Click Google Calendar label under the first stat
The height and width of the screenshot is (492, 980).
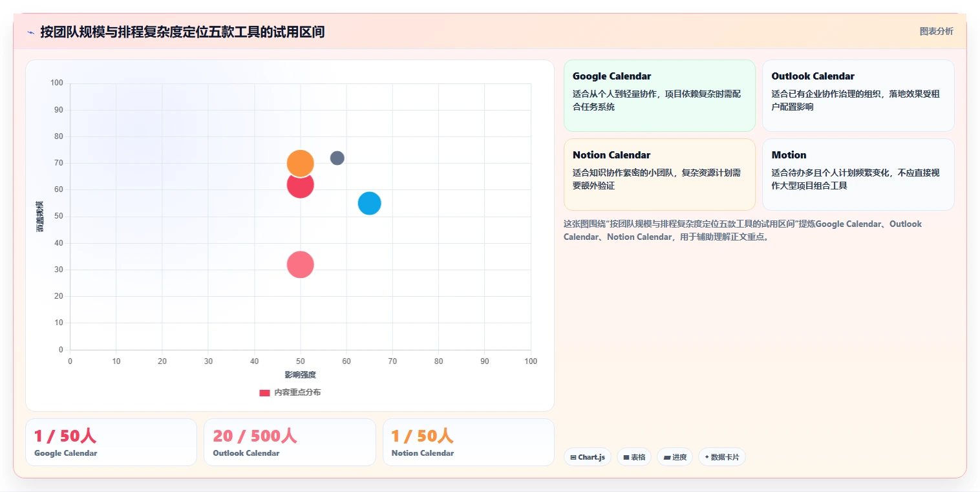click(x=66, y=453)
